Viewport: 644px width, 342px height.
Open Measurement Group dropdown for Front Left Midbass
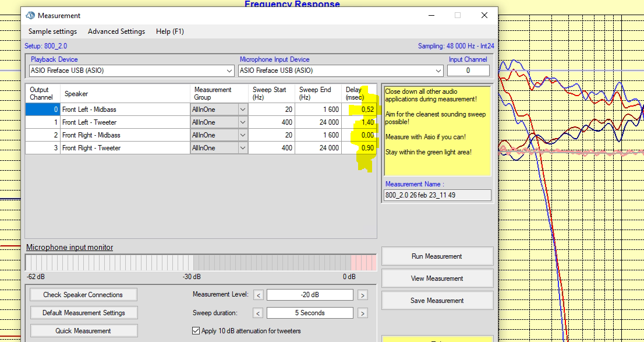242,110
